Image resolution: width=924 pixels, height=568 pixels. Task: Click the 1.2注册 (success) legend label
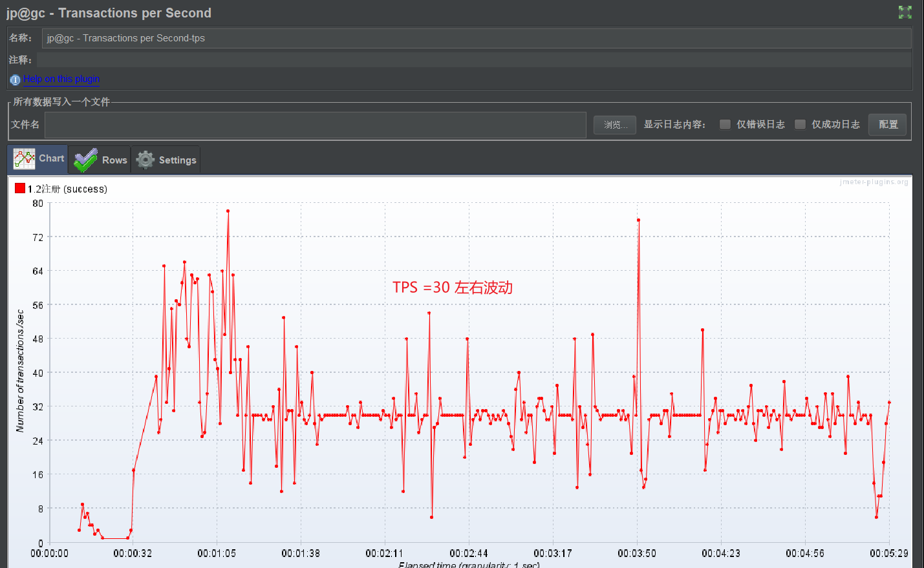[x=67, y=189]
